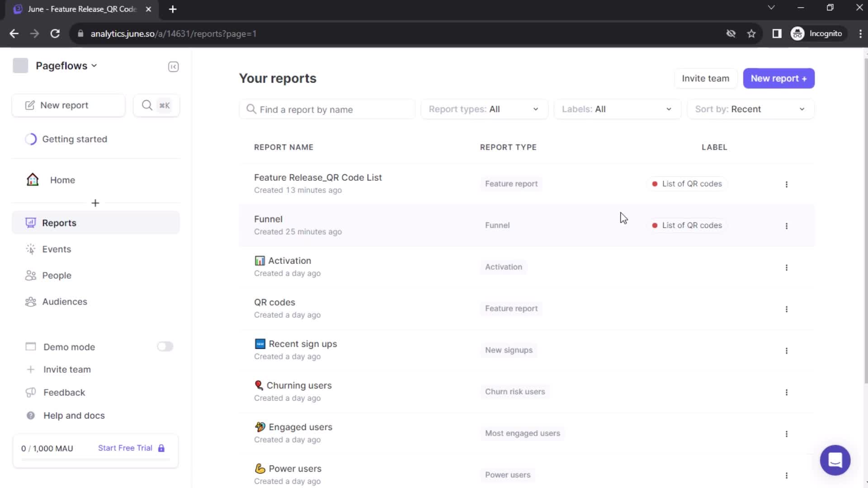The height and width of the screenshot is (488, 868).
Task: Open the Power users report
Action: click(x=295, y=469)
